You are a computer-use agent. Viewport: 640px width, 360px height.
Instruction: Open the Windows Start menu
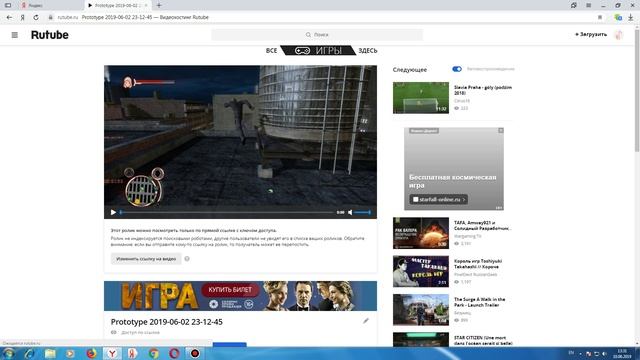[9, 353]
